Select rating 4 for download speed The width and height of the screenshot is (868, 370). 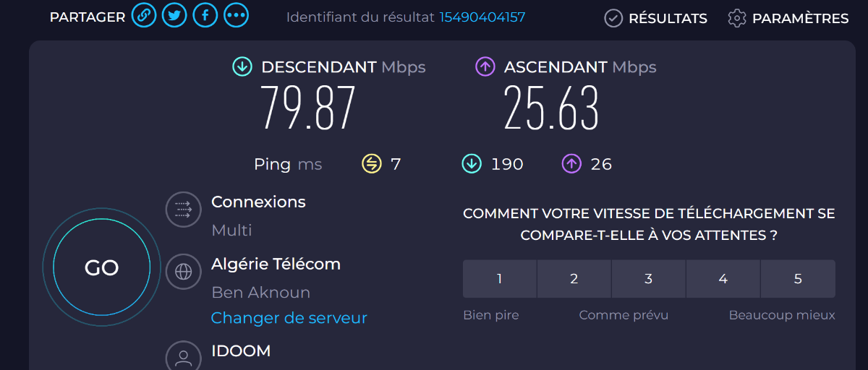723,279
